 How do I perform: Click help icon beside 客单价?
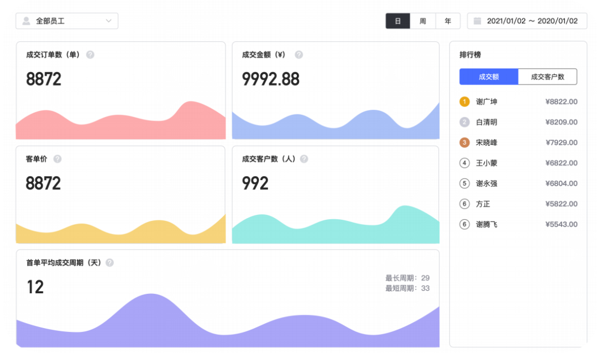tap(57, 159)
